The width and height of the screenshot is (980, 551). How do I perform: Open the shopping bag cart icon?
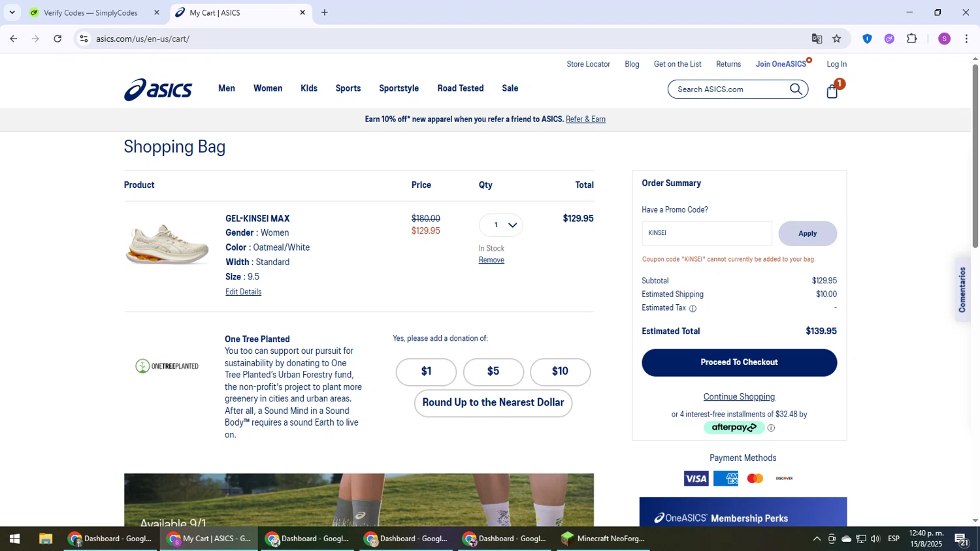click(x=833, y=90)
